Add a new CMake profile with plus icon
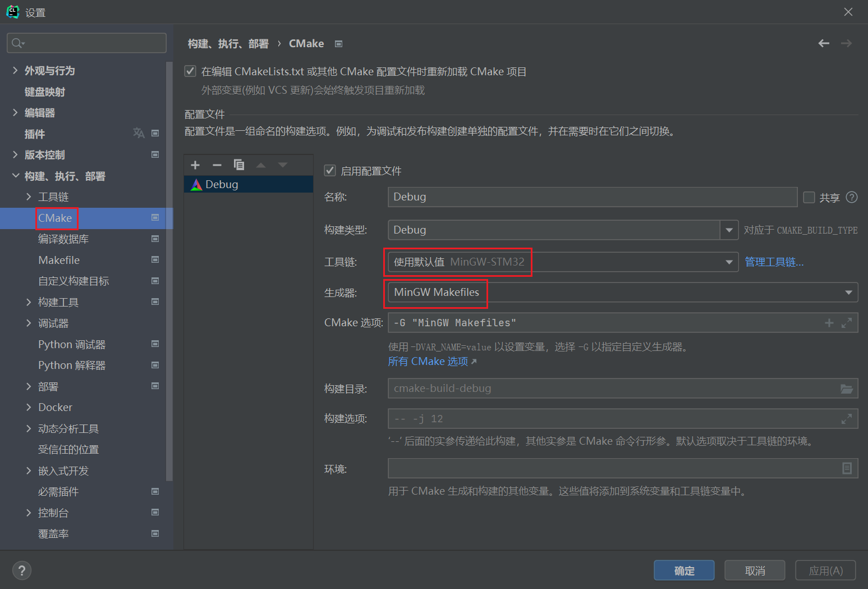 (195, 165)
